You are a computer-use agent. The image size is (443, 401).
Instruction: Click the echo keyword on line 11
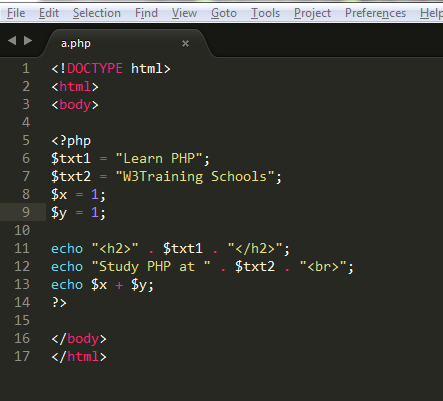67,249
